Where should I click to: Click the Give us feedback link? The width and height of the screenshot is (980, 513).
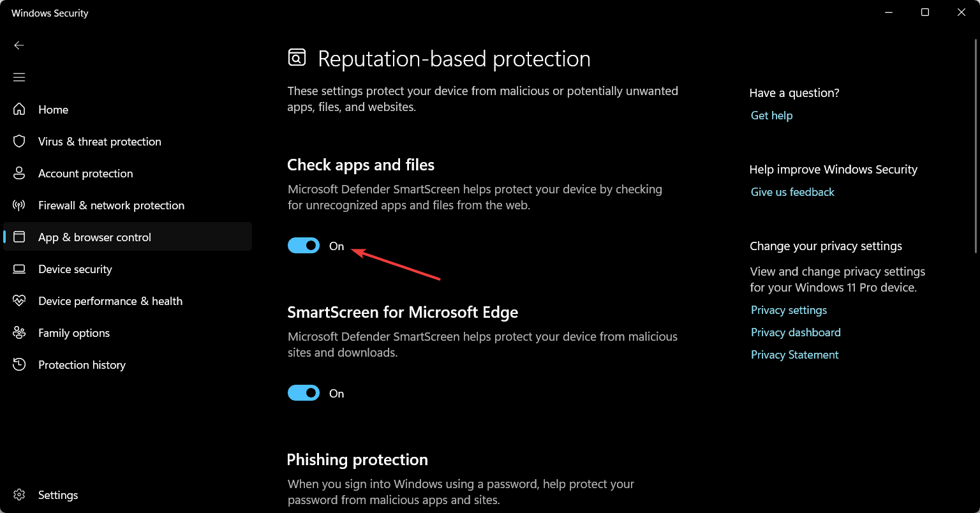coord(792,192)
